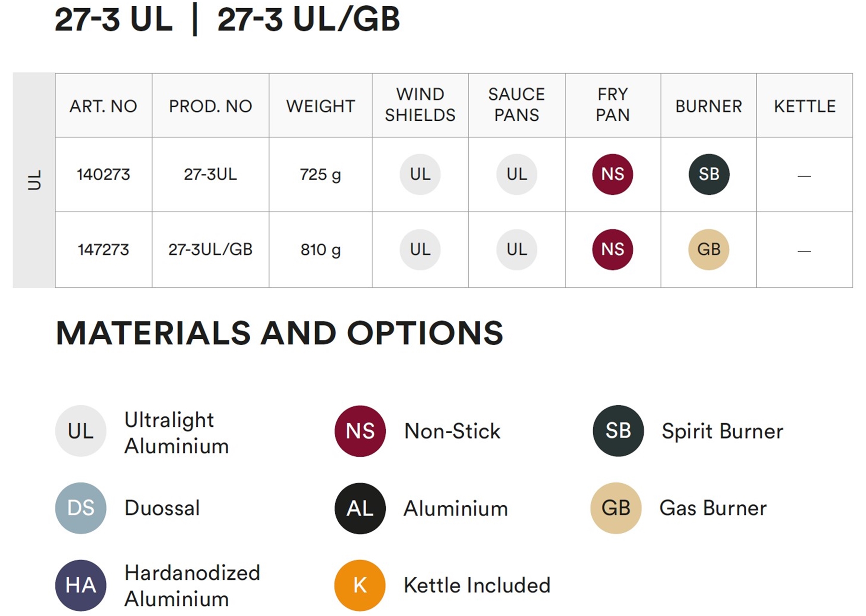Image resolution: width=866 pixels, height=616 pixels.
Task: Click the 725 g weight cell
Action: (320, 174)
